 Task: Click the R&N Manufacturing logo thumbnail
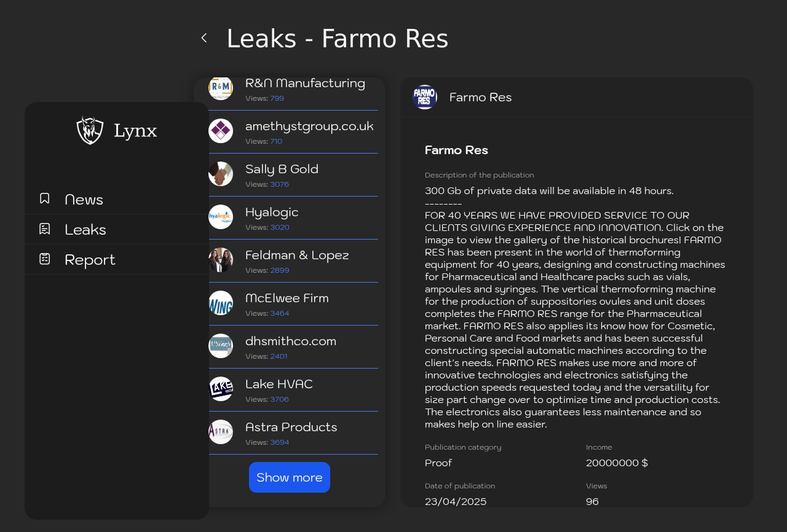coord(221,88)
